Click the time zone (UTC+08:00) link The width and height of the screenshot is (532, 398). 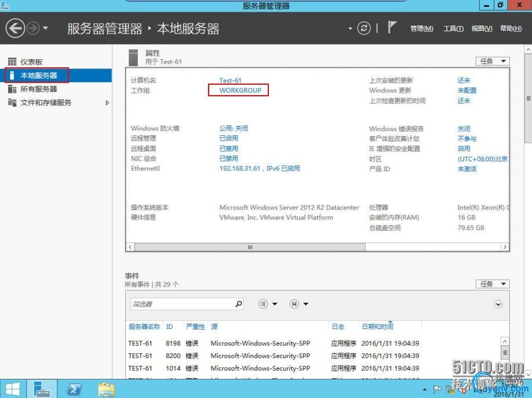click(483, 159)
